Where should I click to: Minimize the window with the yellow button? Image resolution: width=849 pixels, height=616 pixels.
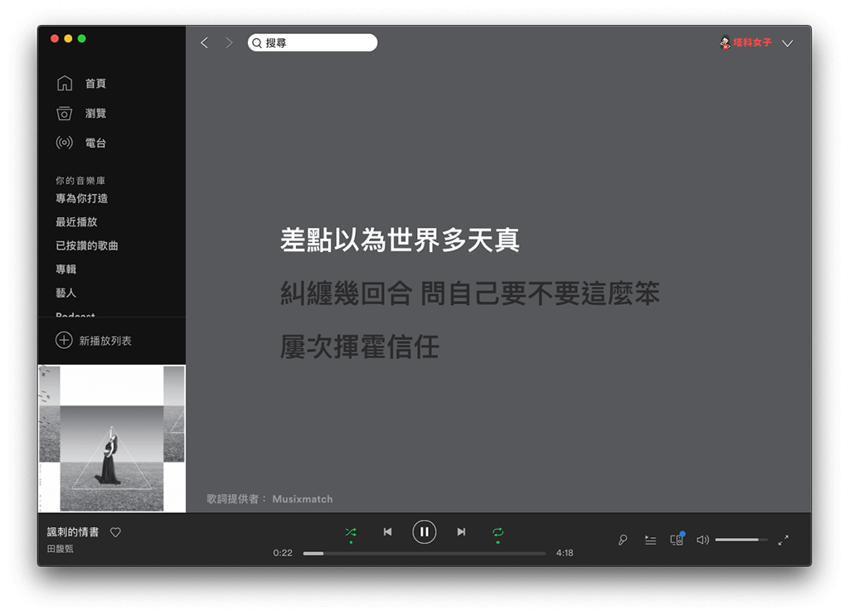tap(68, 38)
